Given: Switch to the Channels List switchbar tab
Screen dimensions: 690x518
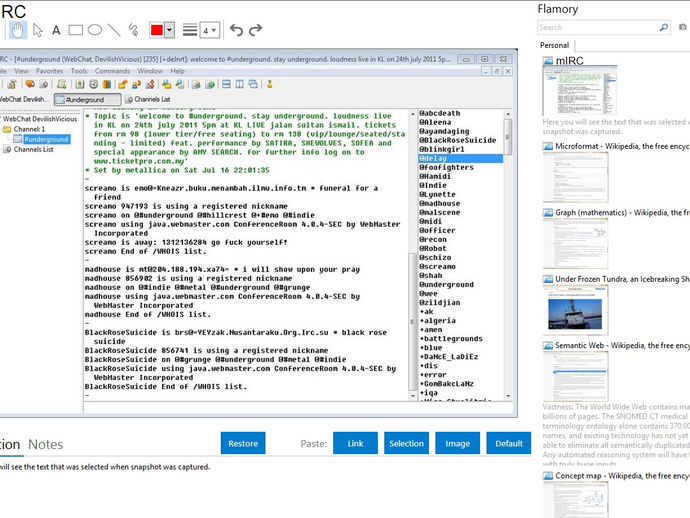Looking at the screenshot, I should click(x=148, y=99).
